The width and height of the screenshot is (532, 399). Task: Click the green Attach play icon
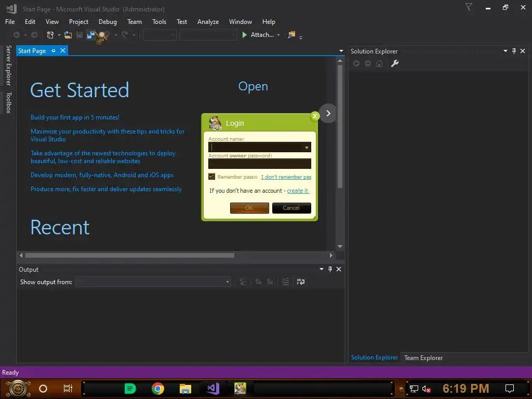pyautogui.click(x=244, y=35)
